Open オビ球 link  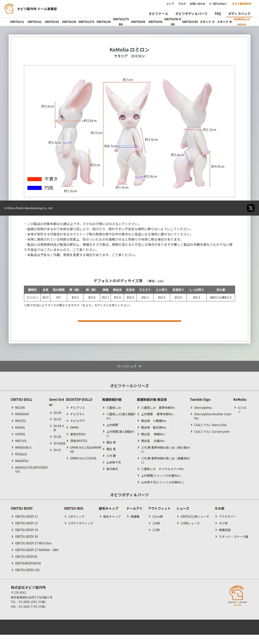[x=223, y=523]
